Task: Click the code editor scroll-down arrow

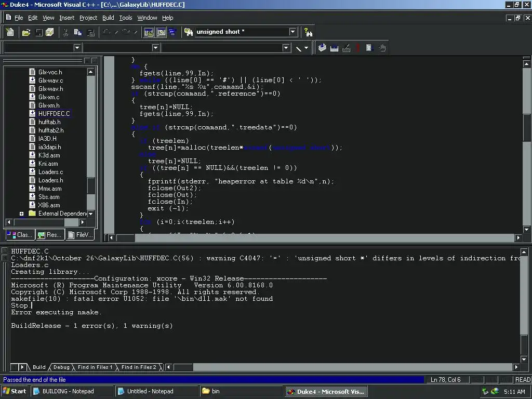Action: click(527, 229)
